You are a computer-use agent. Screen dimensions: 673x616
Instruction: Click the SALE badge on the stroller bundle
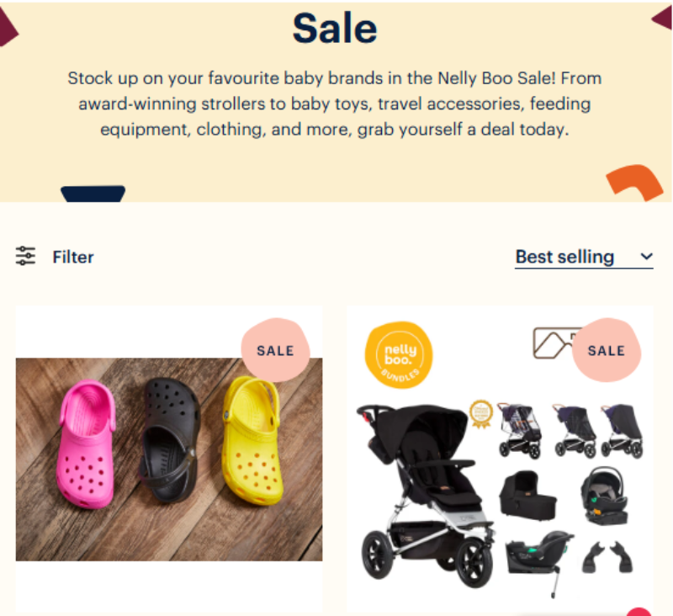(607, 350)
